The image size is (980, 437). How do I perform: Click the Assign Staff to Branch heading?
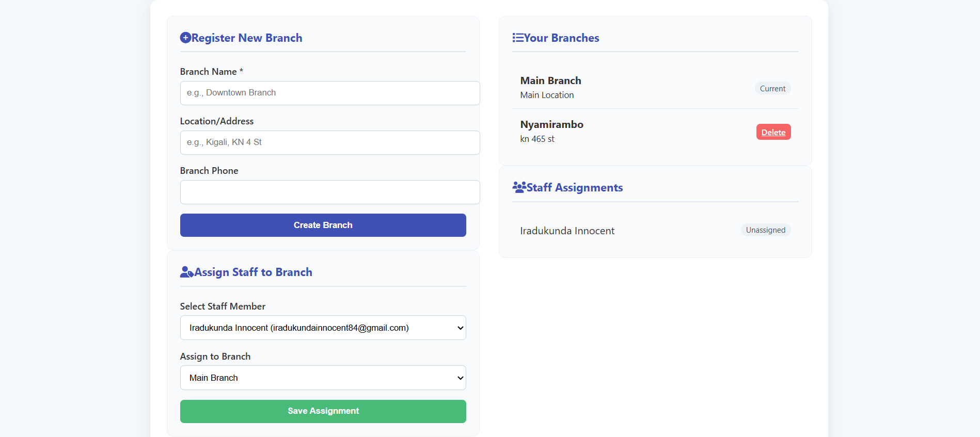(x=253, y=272)
